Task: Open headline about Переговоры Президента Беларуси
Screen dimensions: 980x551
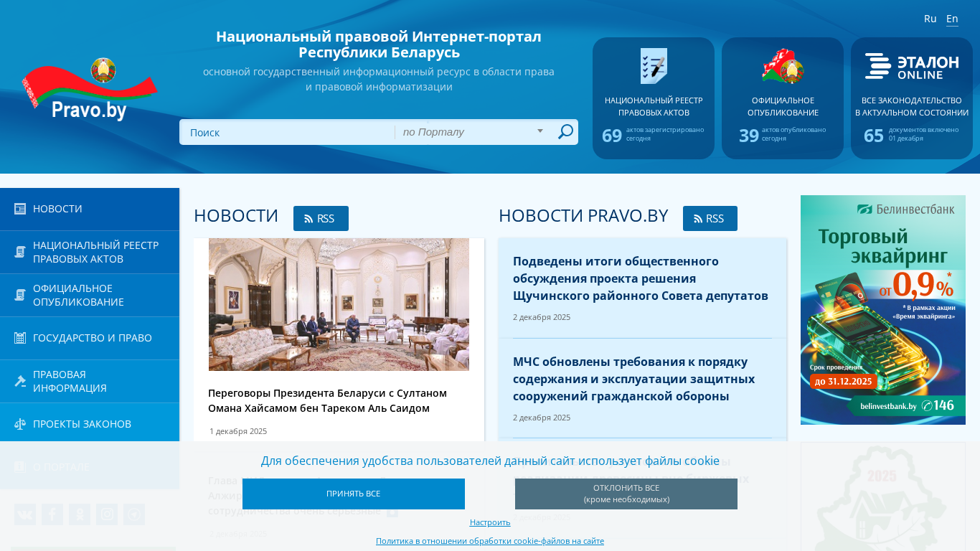Action: coord(328,400)
